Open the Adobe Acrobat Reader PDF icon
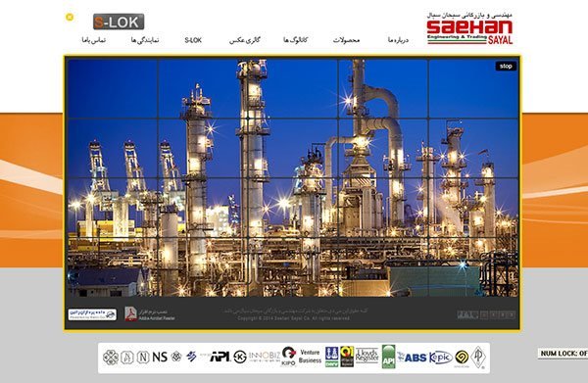This screenshot has width=588, height=383. tap(131, 314)
